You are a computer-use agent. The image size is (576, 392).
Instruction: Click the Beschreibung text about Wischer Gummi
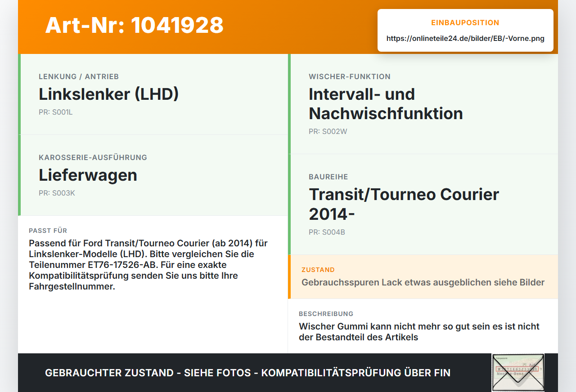[x=419, y=332]
